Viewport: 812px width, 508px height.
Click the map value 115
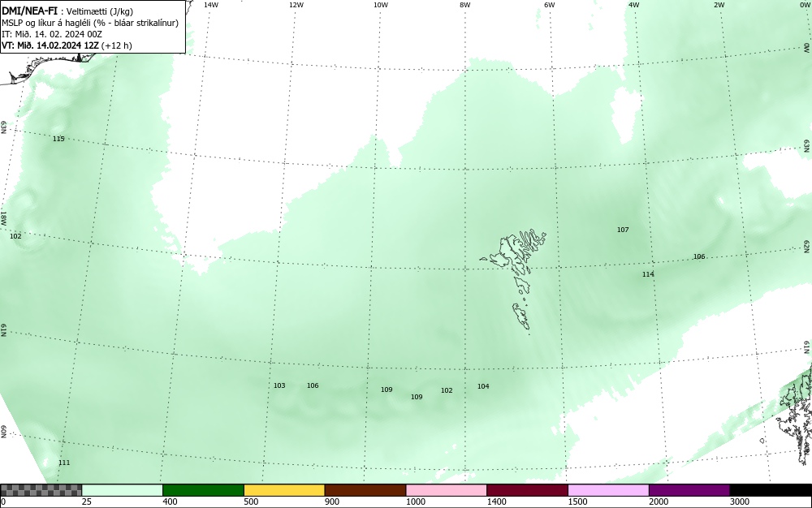pos(58,139)
